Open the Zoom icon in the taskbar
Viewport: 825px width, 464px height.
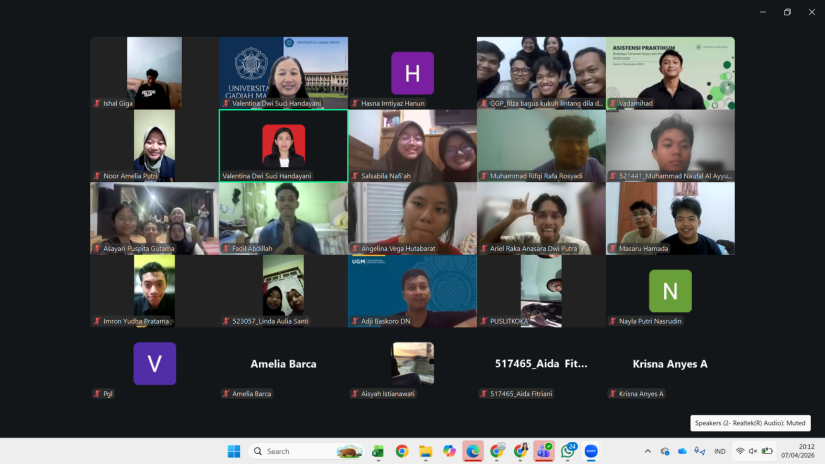click(x=591, y=451)
